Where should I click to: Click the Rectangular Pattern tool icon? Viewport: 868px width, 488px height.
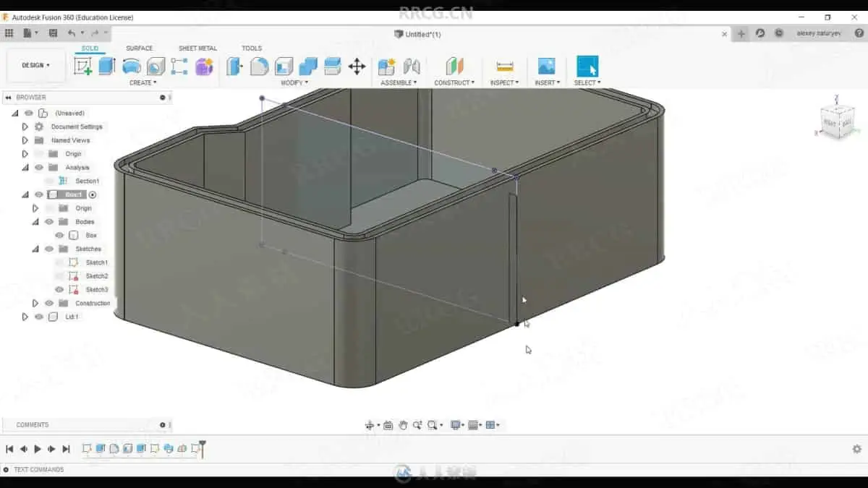tap(179, 67)
